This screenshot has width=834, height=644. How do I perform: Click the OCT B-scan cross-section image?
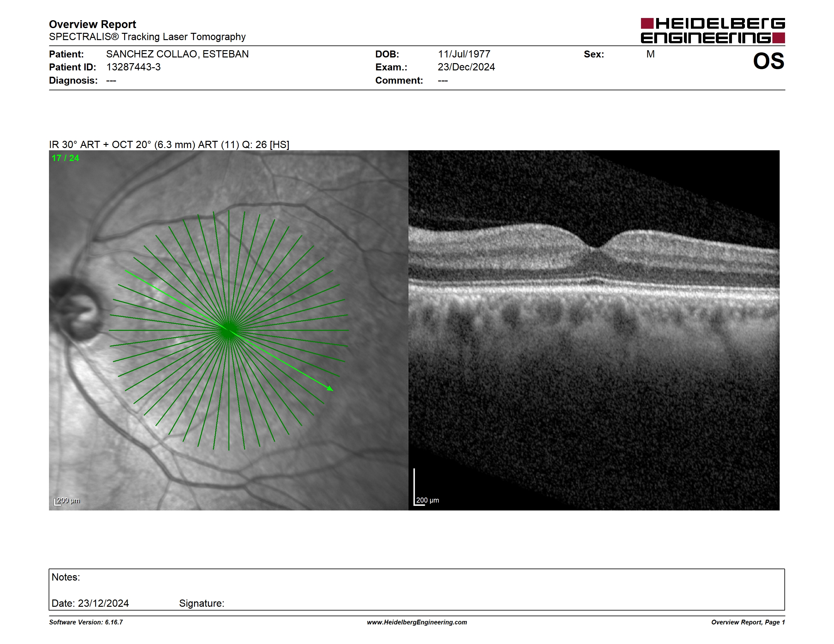pos(594,330)
